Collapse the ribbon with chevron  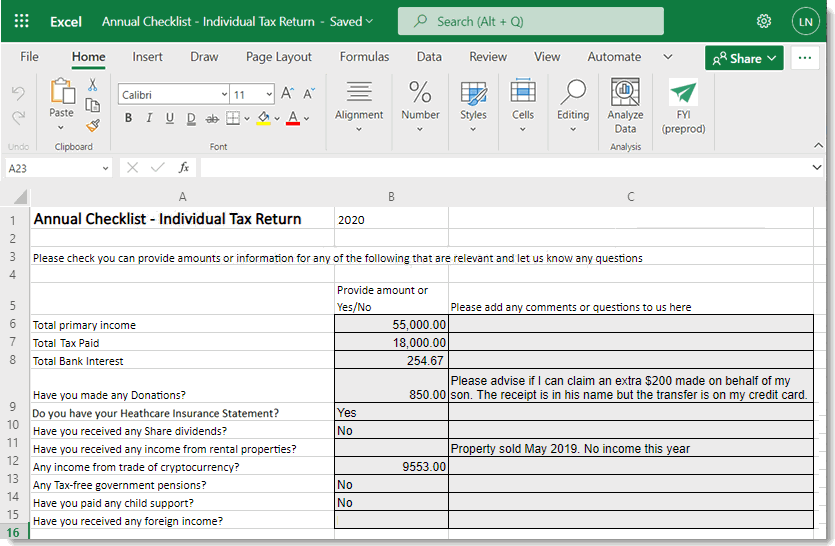[818, 145]
